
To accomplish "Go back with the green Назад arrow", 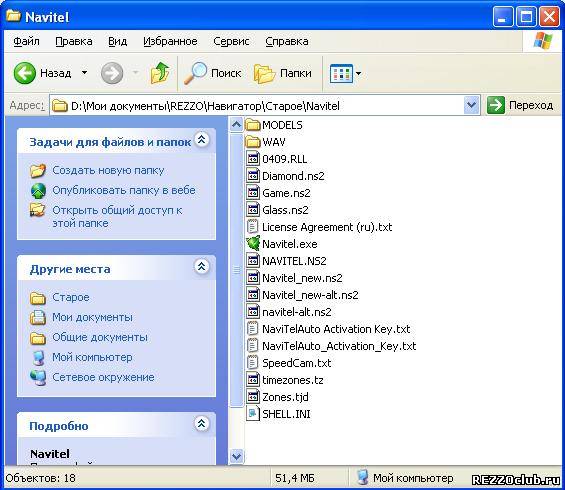I will coord(25,73).
